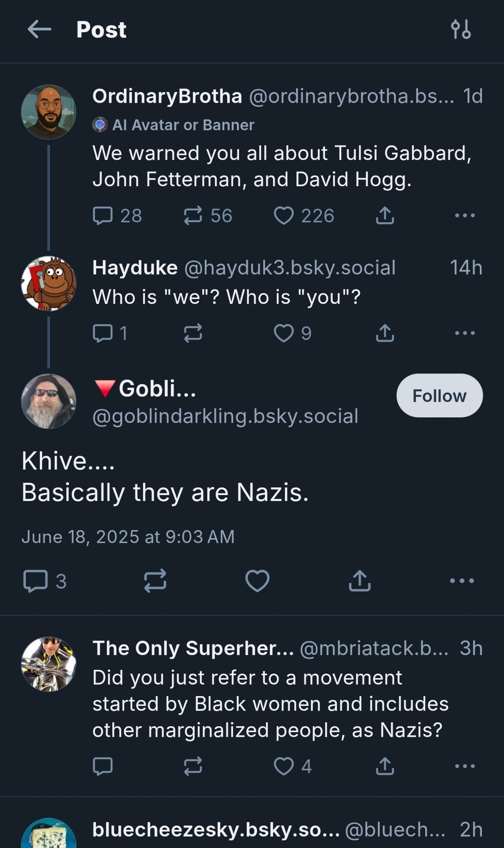Viewport: 504px width, 848px height.
Task: Open Hayduke's profile avatar
Action: (x=49, y=283)
